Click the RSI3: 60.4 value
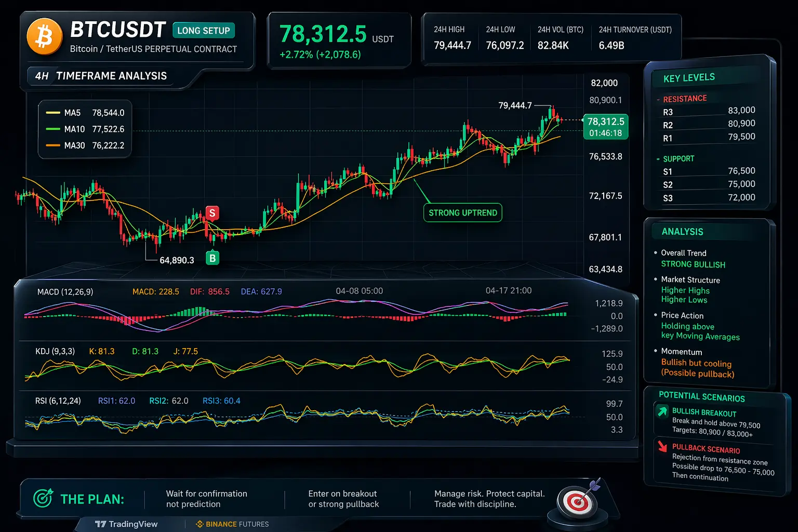 click(x=221, y=401)
